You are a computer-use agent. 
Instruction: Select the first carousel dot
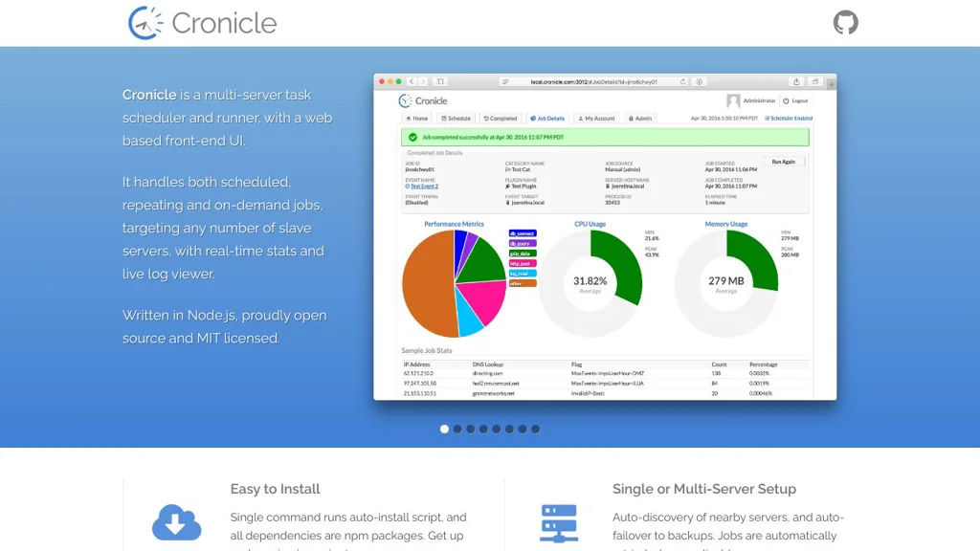[444, 430]
